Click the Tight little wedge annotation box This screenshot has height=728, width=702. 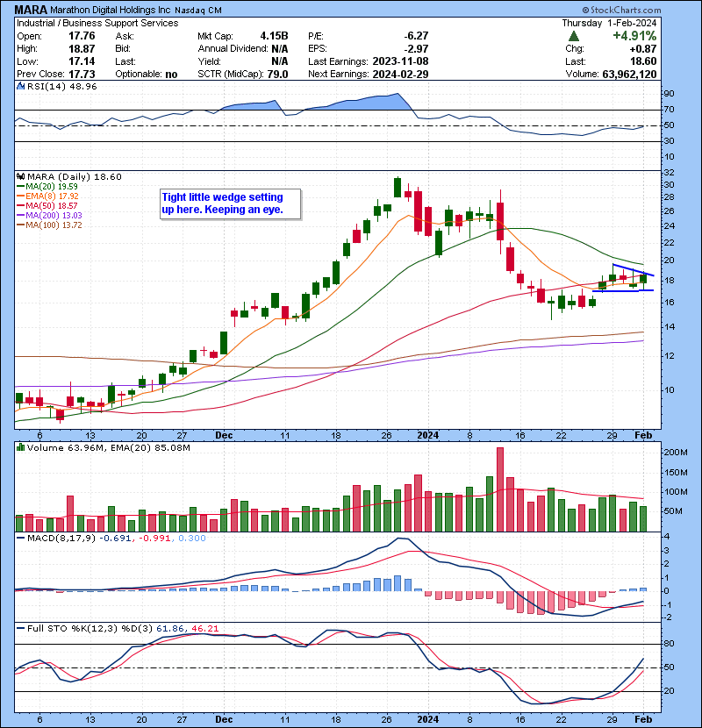pyautogui.click(x=231, y=203)
